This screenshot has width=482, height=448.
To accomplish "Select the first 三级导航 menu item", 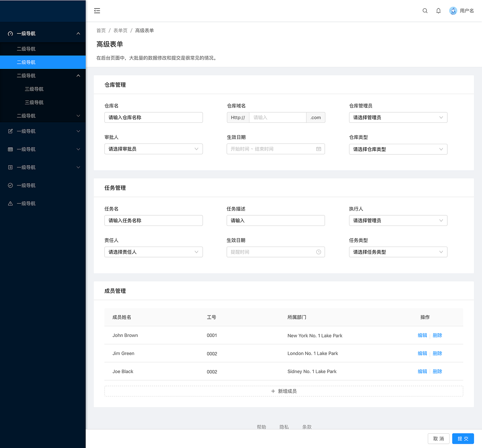I will [x=43, y=89].
